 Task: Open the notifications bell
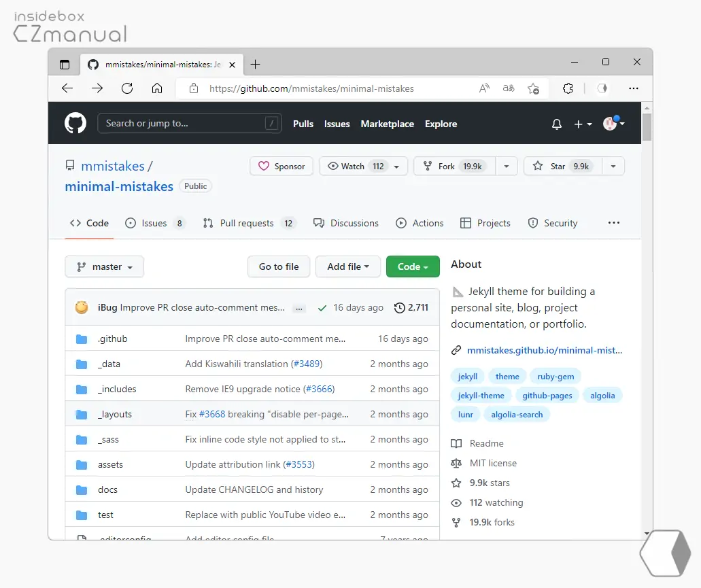click(x=557, y=124)
